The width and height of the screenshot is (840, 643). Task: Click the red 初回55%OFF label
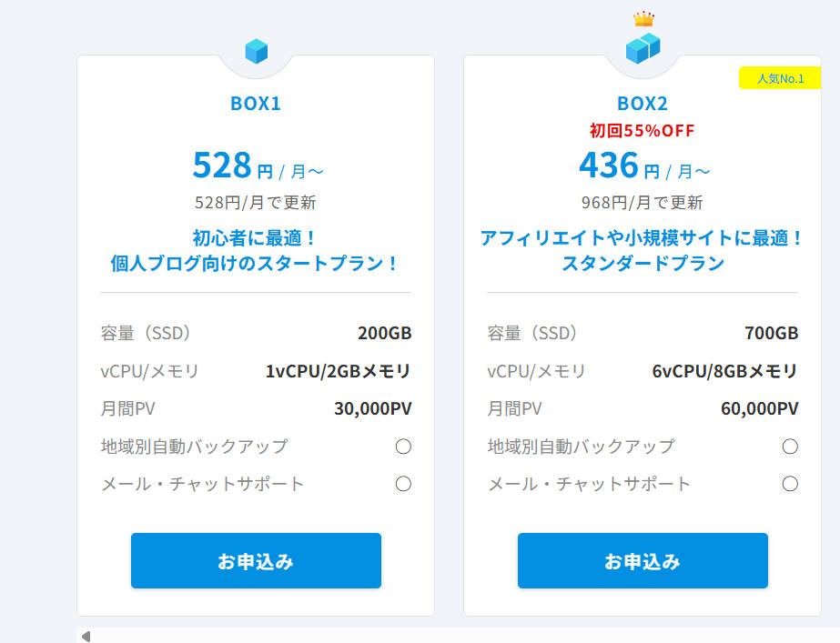tap(643, 131)
